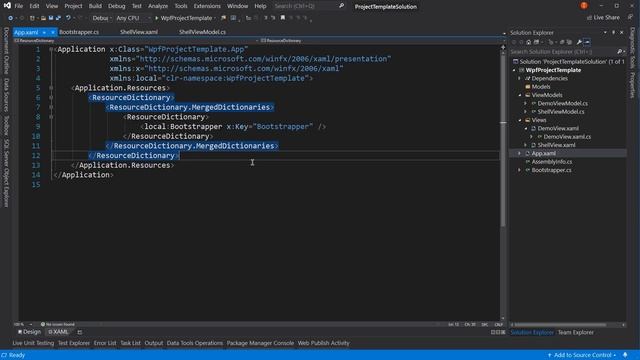Click Show All Files icon in Solution Explorer
640x360 pixels.
(569, 42)
